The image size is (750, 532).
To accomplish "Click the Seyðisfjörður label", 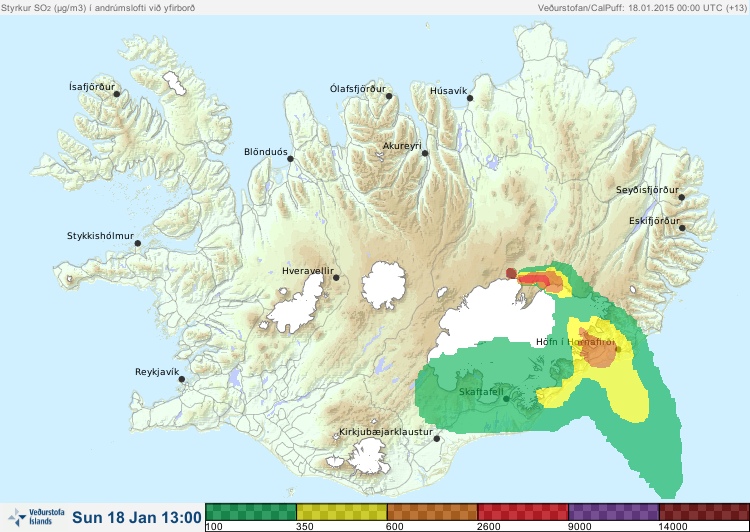I will point(647,190).
